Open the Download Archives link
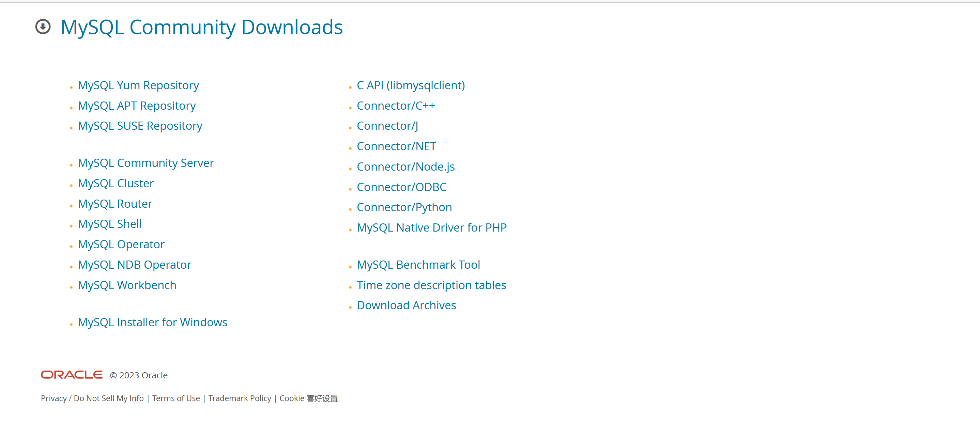Screen dimensions: 980x440 click(x=407, y=305)
